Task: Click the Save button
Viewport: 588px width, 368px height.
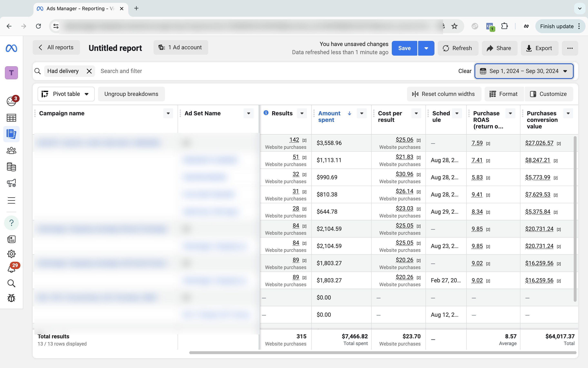Action: coord(404,48)
